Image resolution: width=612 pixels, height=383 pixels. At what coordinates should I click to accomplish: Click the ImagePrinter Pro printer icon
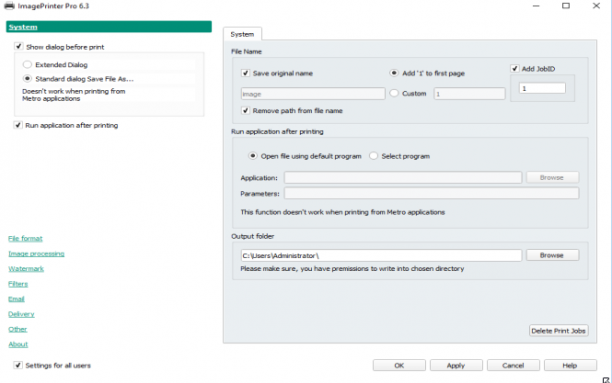9,6
